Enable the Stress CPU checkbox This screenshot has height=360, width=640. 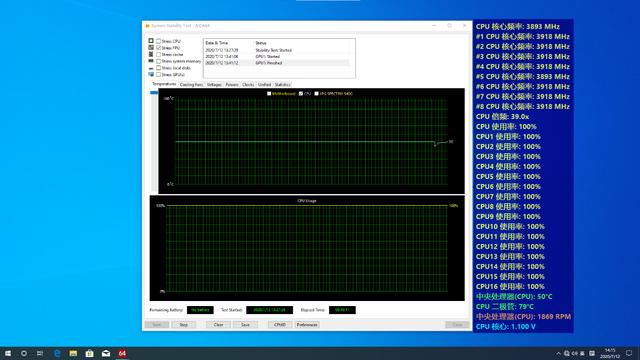[158, 41]
